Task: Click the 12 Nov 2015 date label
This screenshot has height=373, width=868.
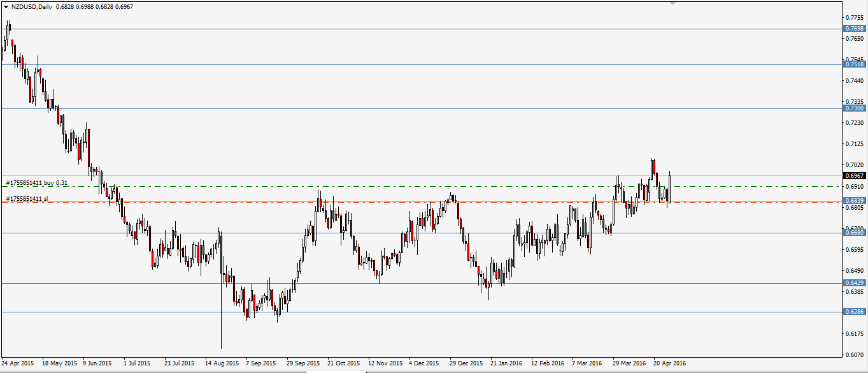Action: point(385,363)
